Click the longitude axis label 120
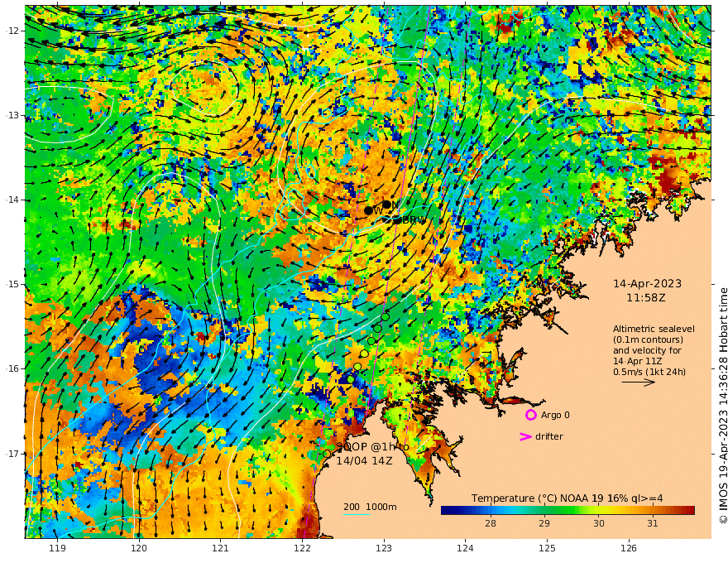 pos(139,549)
